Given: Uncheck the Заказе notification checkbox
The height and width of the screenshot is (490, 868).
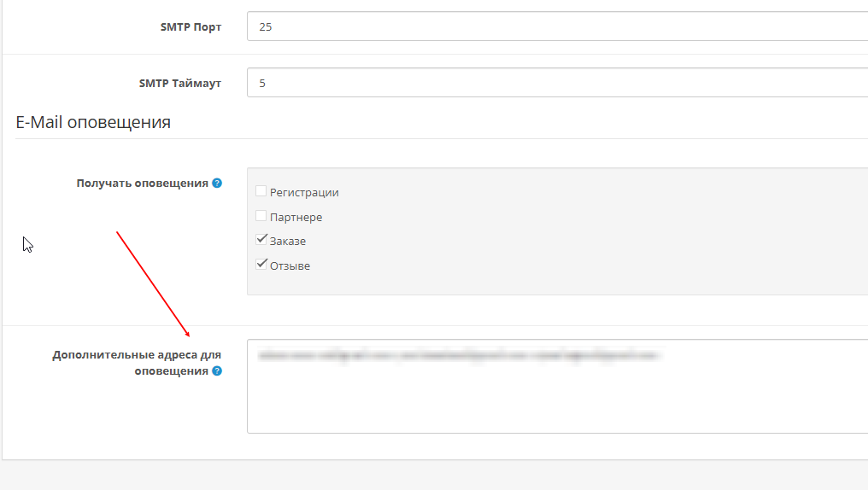Looking at the screenshot, I should (x=261, y=240).
